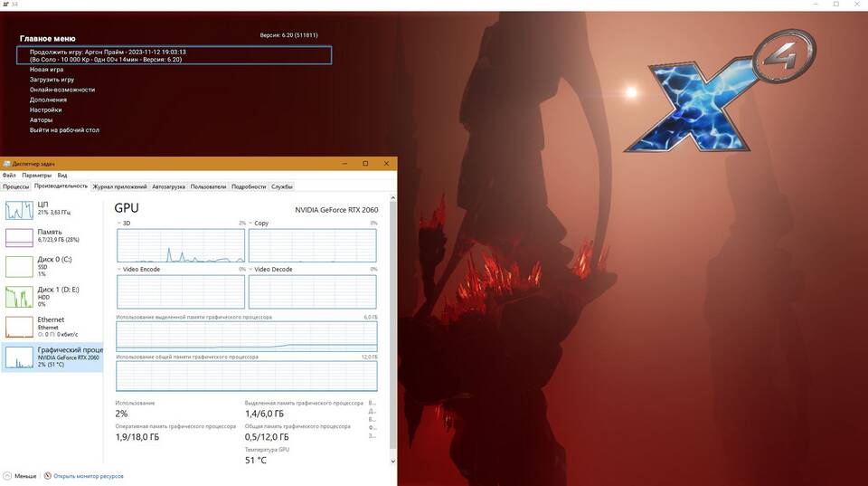Click the Copy utilization graph
The height and width of the screenshot is (486, 868).
(x=312, y=245)
